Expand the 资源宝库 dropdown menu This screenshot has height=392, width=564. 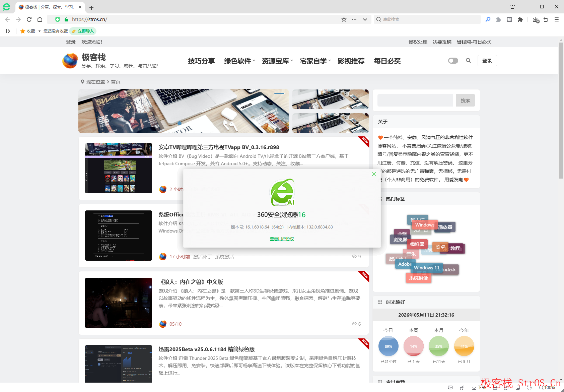coord(277,61)
